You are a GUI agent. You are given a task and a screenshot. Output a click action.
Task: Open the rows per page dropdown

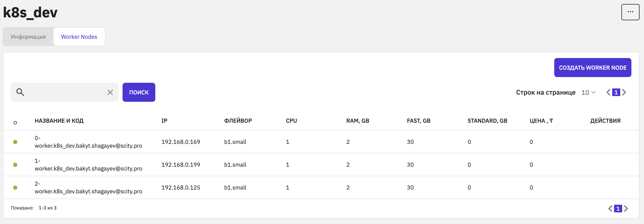(x=588, y=93)
